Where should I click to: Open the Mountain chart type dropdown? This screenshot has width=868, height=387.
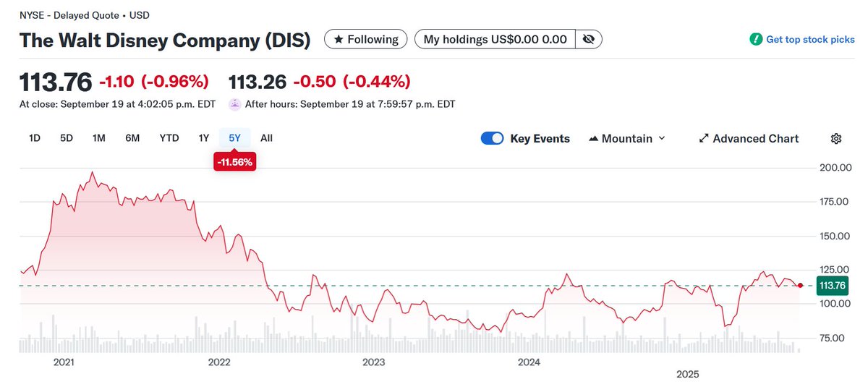click(627, 139)
